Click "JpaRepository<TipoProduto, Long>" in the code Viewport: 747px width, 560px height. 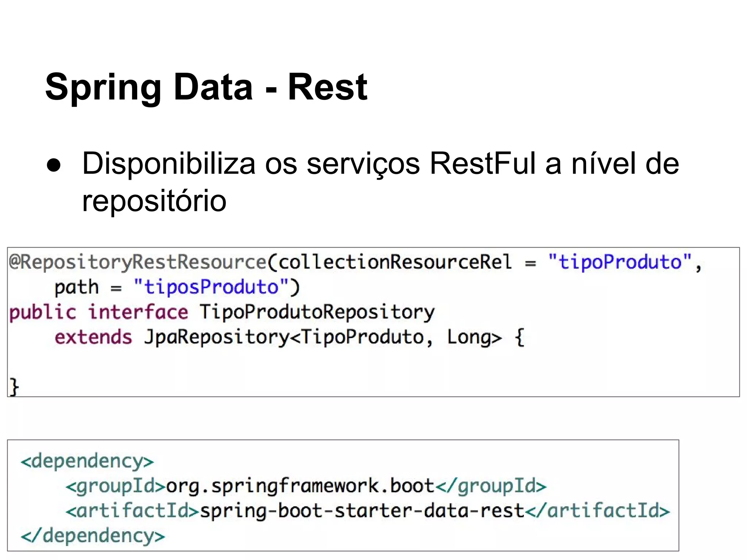(323, 337)
